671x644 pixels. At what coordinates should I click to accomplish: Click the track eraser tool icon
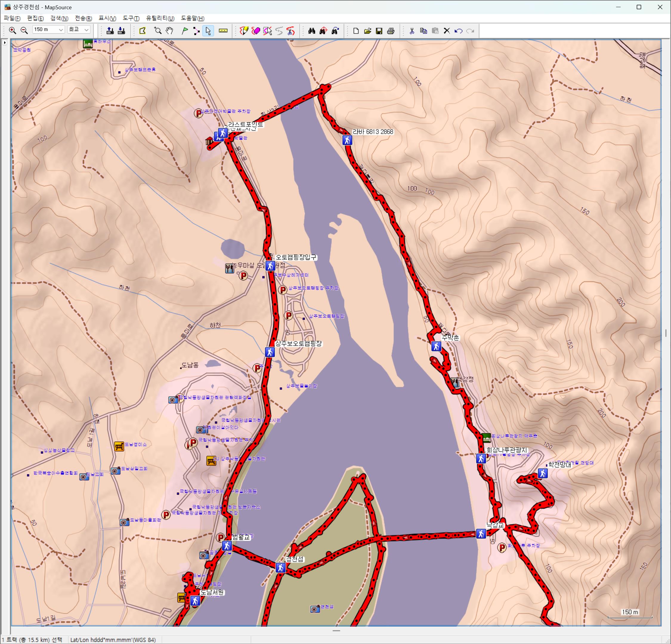(x=256, y=31)
